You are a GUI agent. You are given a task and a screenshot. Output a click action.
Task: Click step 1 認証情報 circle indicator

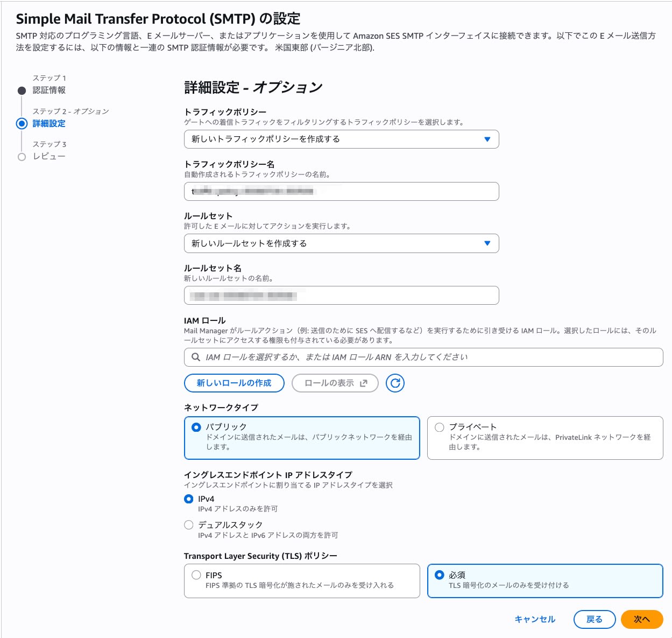(22, 90)
